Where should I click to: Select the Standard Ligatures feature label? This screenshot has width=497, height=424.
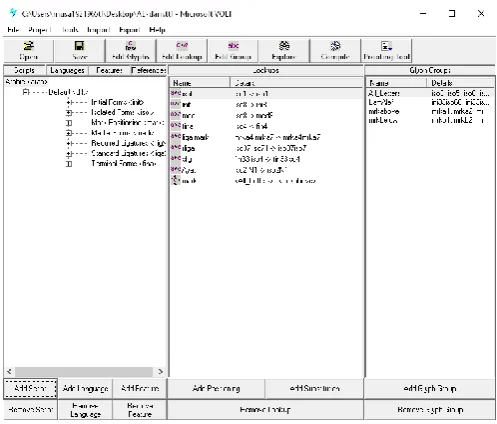[x=128, y=153]
